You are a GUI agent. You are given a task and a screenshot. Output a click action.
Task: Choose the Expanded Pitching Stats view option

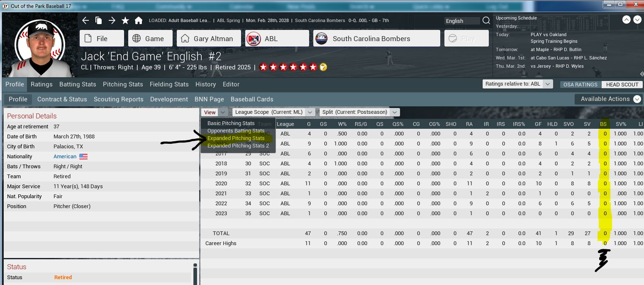[x=236, y=138]
